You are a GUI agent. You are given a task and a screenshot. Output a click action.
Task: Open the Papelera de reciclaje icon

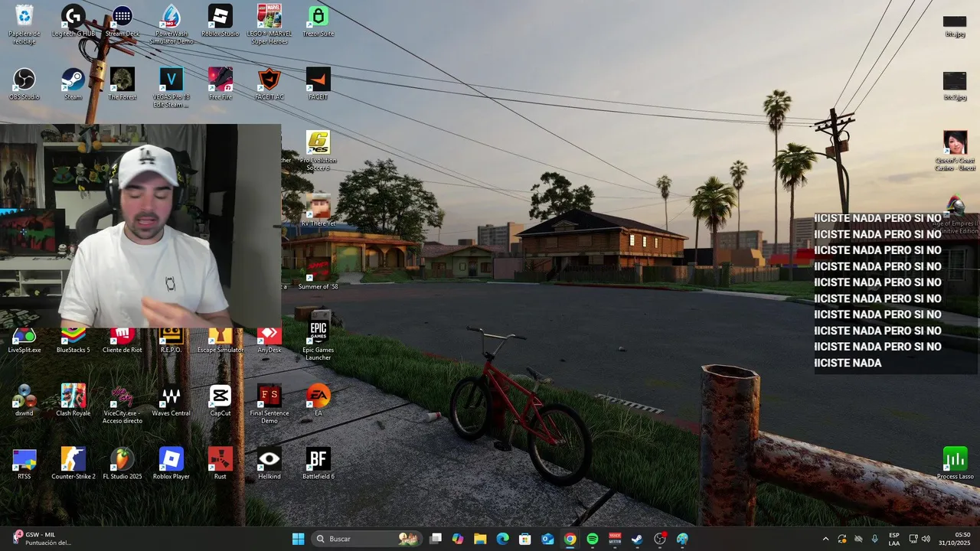(24, 24)
